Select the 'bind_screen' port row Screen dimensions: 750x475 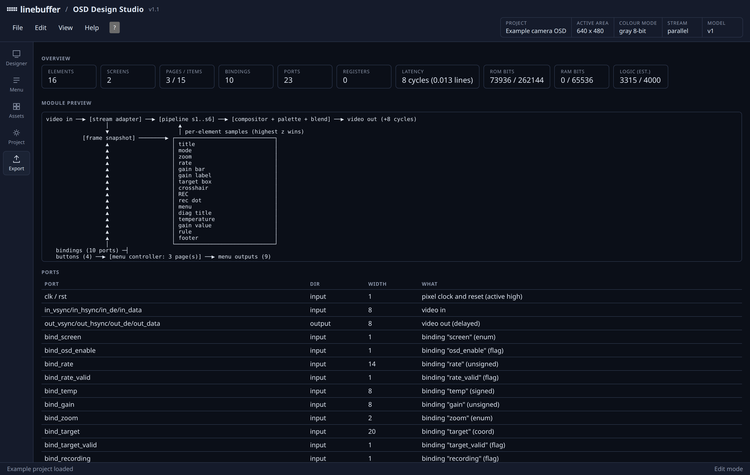click(x=391, y=337)
